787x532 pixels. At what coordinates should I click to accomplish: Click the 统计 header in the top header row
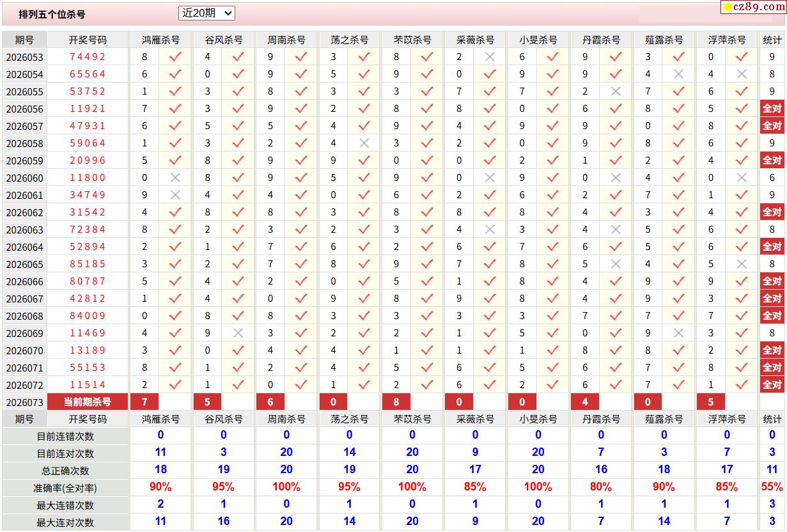(772, 40)
